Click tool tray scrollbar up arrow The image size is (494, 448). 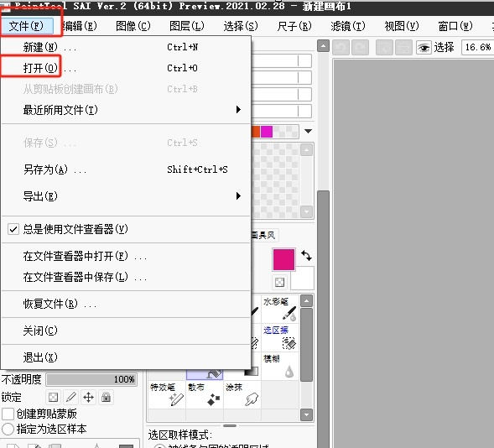[x=306, y=301]
